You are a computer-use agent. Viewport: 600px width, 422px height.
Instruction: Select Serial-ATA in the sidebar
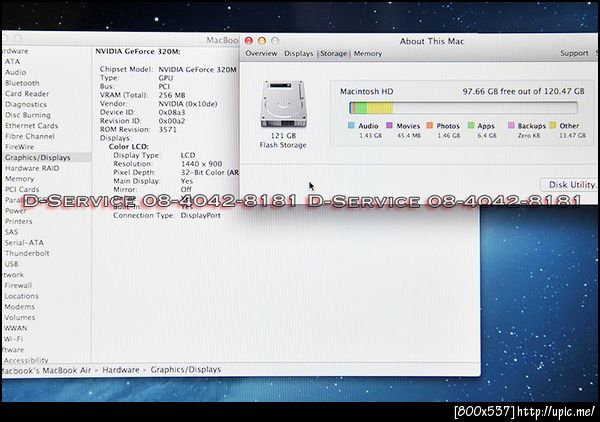pos(24,243)
